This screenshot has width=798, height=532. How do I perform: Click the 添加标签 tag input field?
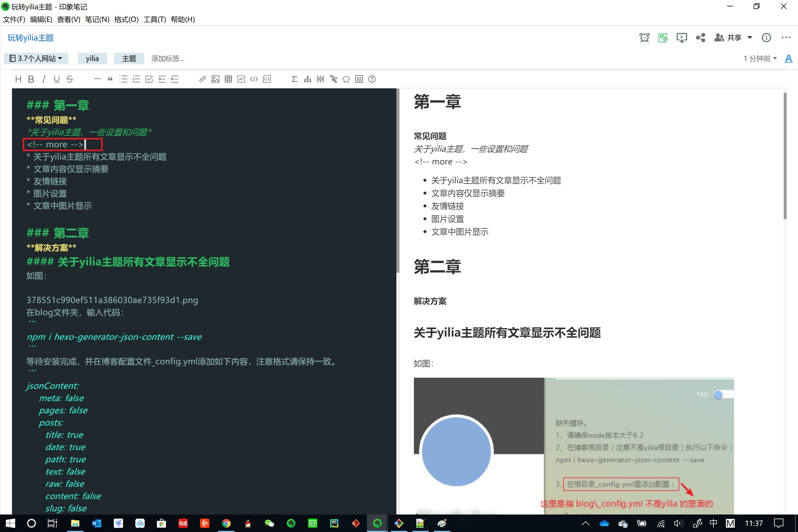click(x=168, y=58)
